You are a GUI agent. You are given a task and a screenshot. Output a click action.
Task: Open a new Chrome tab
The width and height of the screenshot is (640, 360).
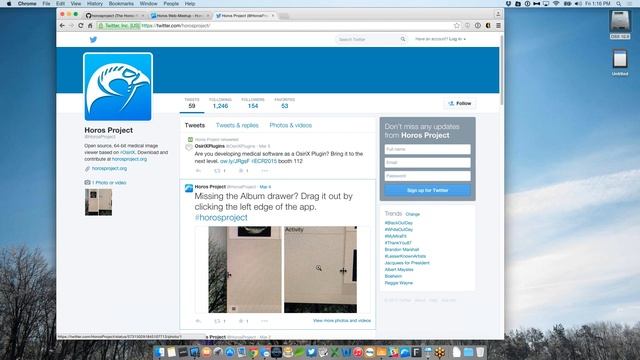284,16
